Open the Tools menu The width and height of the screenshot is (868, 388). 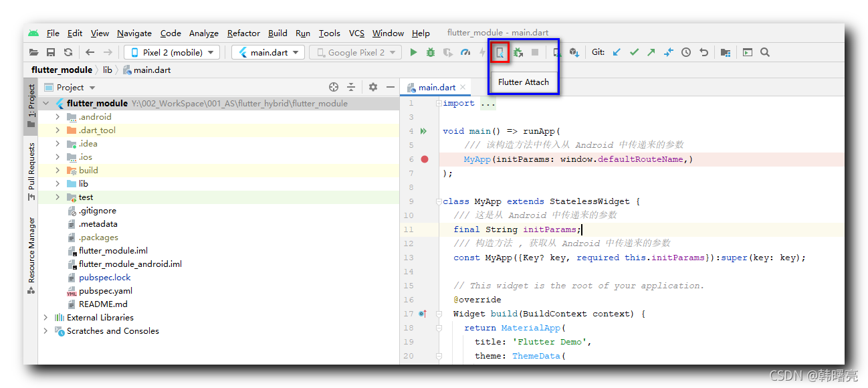pos(329,33)
